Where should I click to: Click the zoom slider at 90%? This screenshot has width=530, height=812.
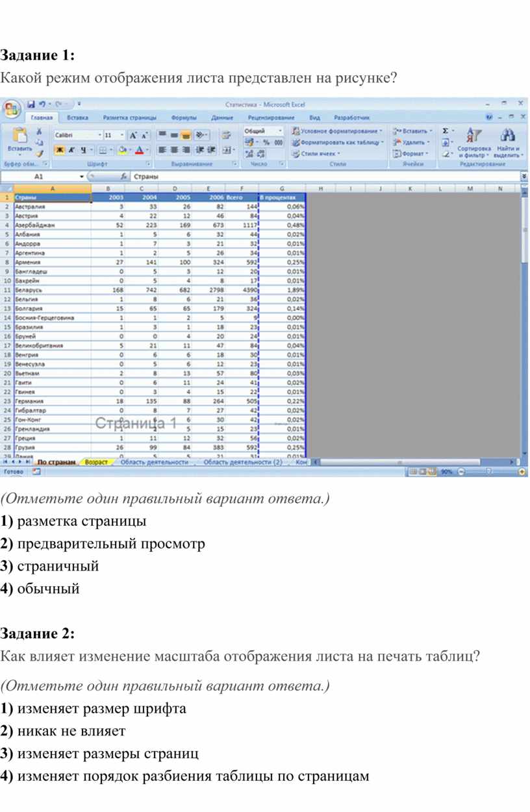[x=489, y=473]
